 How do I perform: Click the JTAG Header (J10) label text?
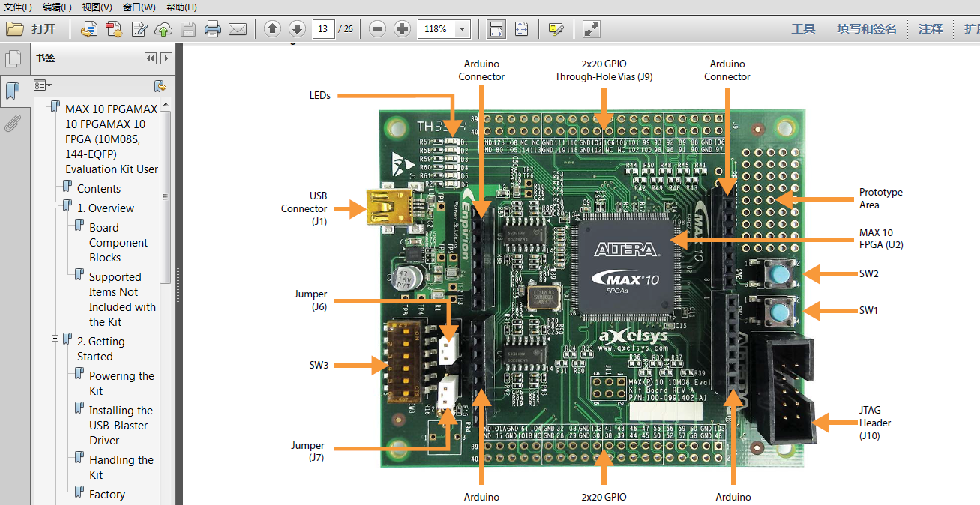click(x=875, y=423)
